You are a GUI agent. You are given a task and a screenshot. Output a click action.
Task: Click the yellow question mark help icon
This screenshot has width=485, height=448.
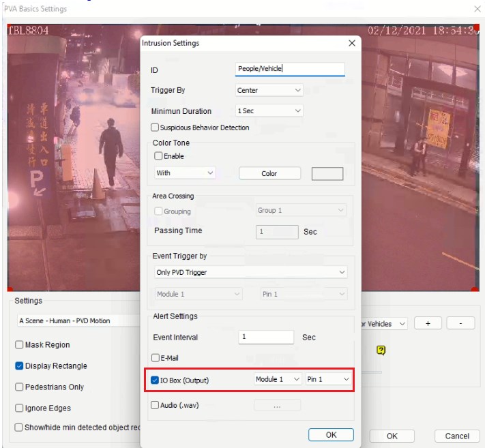coord(381,350)
